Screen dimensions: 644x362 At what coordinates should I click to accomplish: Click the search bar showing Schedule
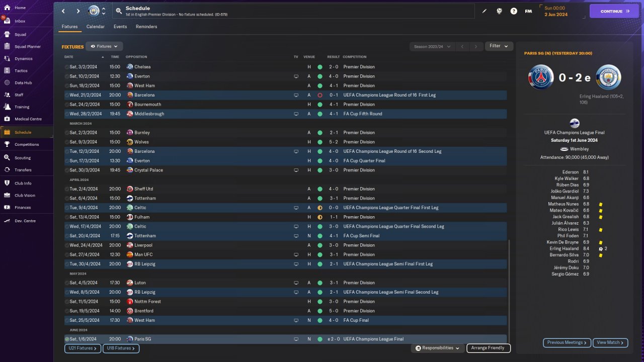294,11
